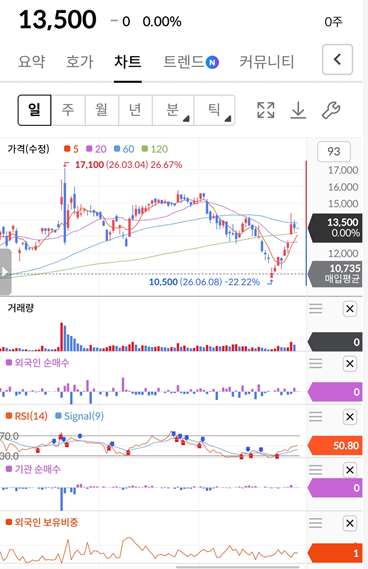The height and width of the screenshot is (569, 368).
Task: Click the N badge on 트렌드
Action: pos(212,62)
